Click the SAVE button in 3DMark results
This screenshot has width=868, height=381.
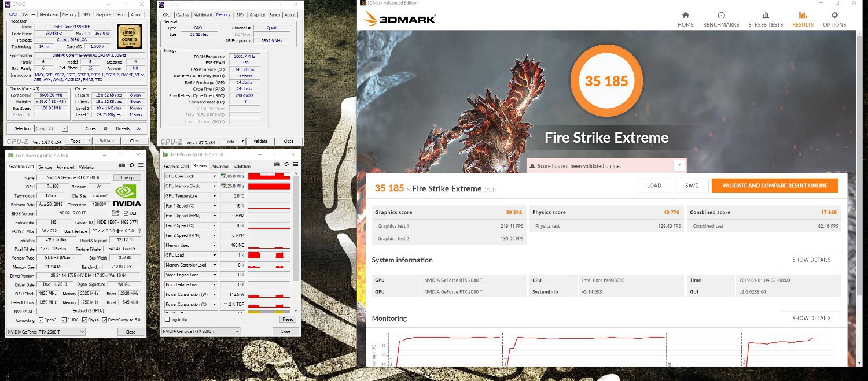tap(692, 186)
